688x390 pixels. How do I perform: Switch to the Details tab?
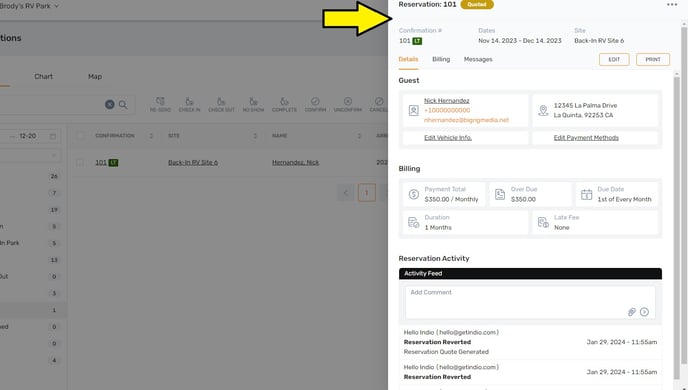pos(408,59)
